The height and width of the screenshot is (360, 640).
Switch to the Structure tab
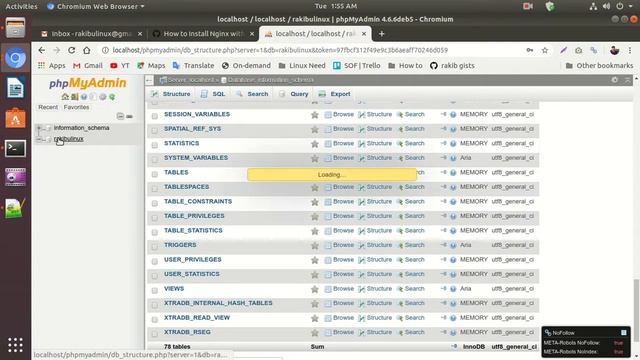pos(171,94)
